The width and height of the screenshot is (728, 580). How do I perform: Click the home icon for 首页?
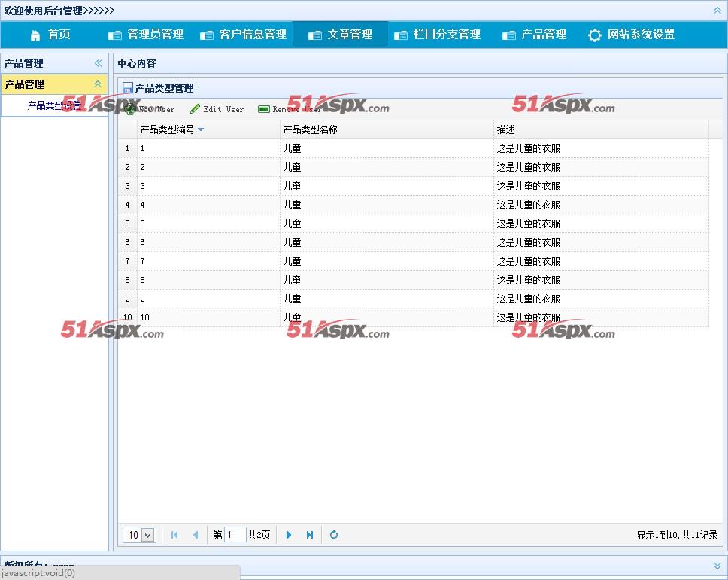click(x=35, y=35)
